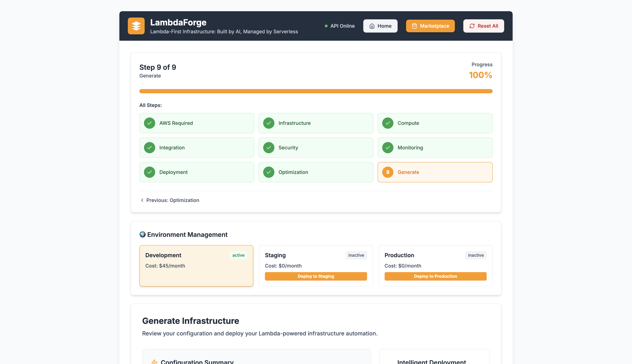Select the Development environment card
Image resolution: width=632 pixels, height=364 pixels.
pyautogui.click(x=196, y=265)
